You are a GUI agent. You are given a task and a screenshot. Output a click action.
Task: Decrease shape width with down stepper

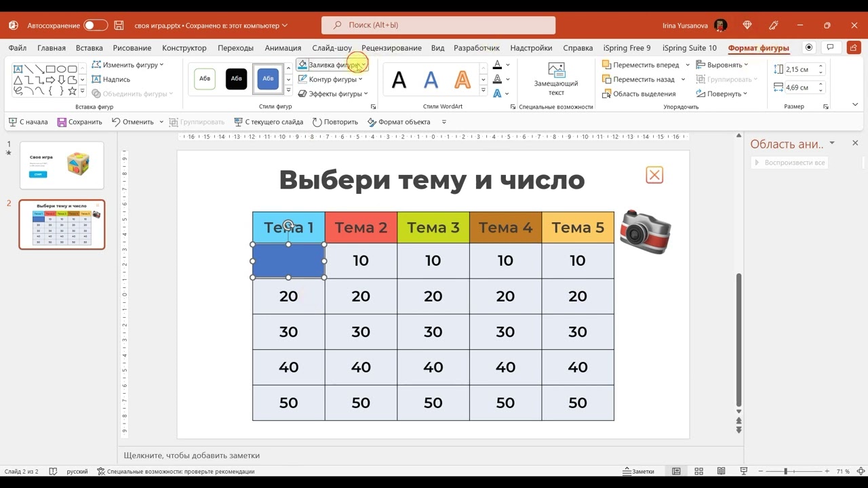pyautogui.click(x=821, y=91)
